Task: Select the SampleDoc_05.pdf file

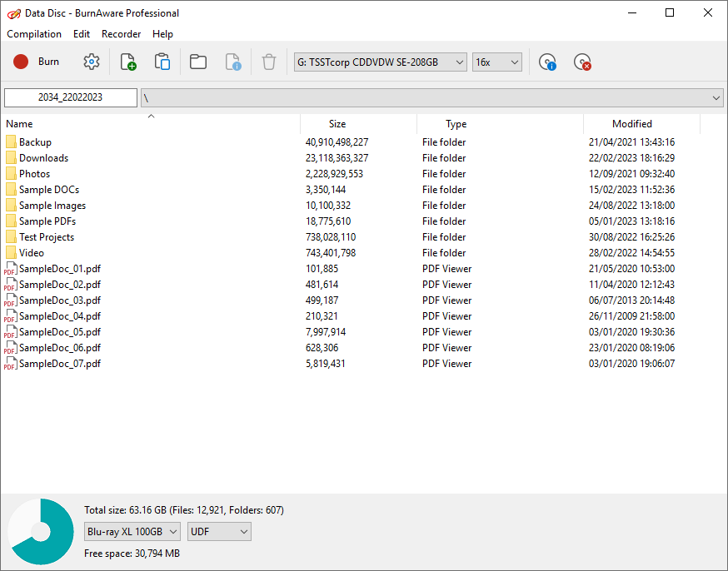Action: (x=59, y=332)
